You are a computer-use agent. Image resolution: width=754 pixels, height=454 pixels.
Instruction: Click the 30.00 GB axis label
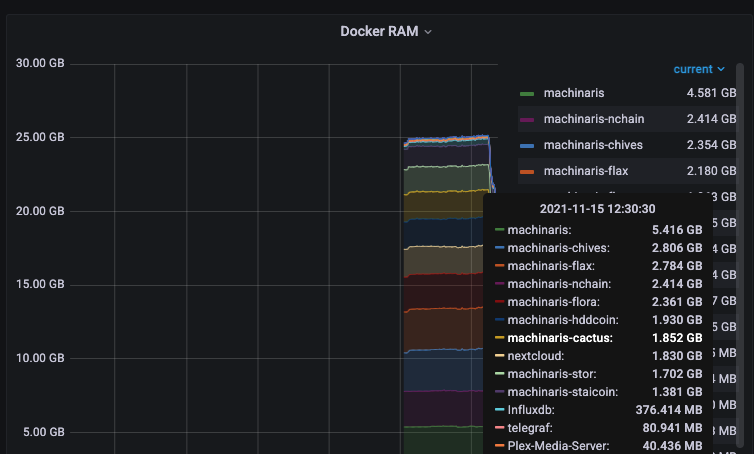(x=40, y=63)
